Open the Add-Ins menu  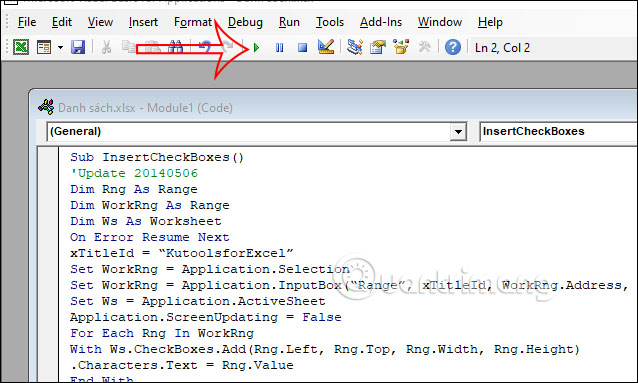point(381,22)
